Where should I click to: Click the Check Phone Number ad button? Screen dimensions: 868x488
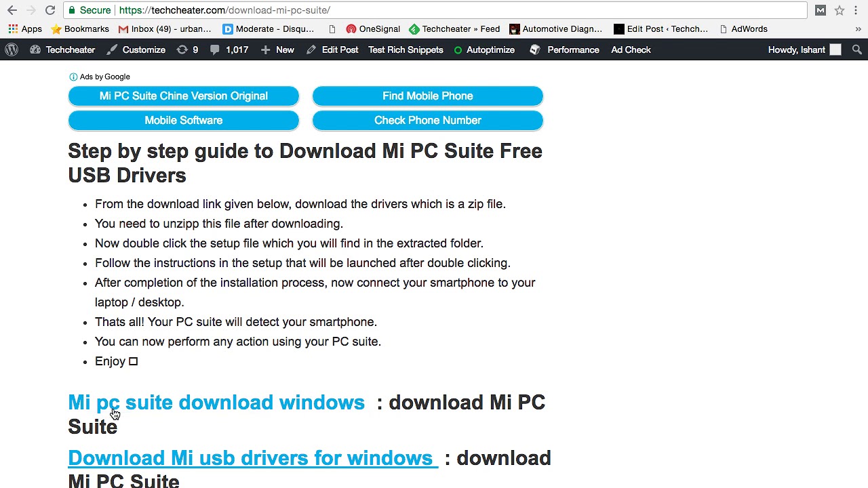point(428,120)
